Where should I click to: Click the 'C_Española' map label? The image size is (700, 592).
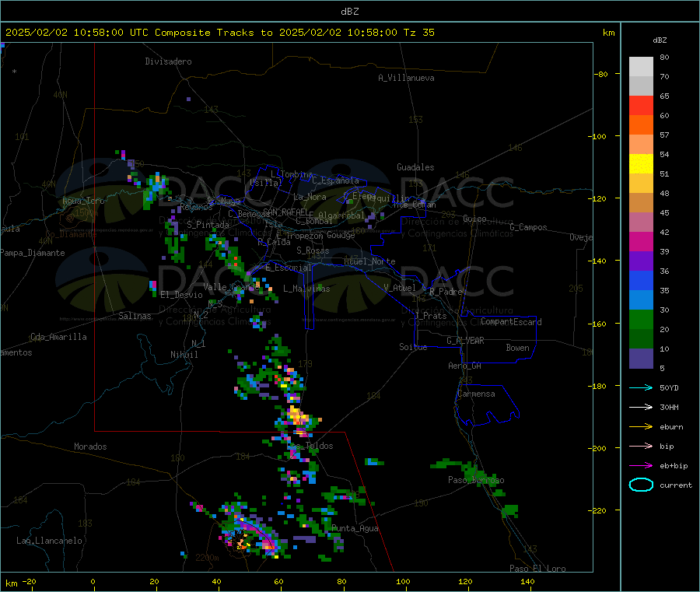[336, 180]
